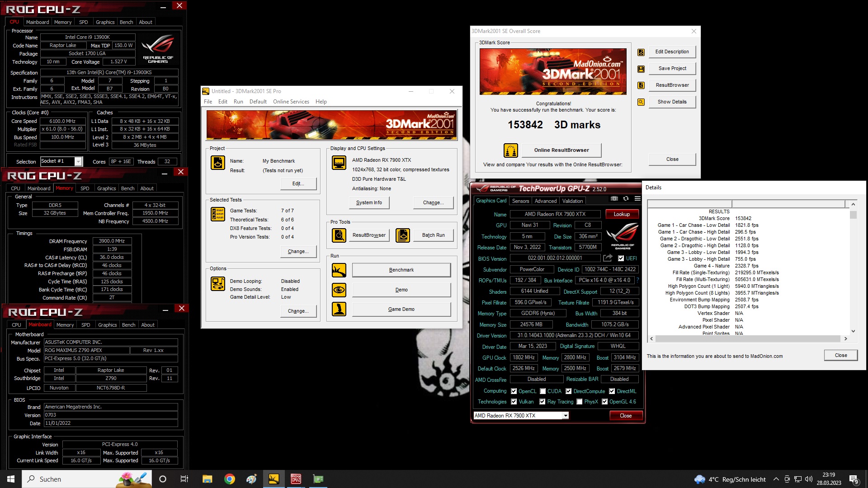Image resolution: width=868 pixels, height=488 pixels.
Task: Click the Pro Tools ResultBrowser magnifier icon
Action: 339,235
